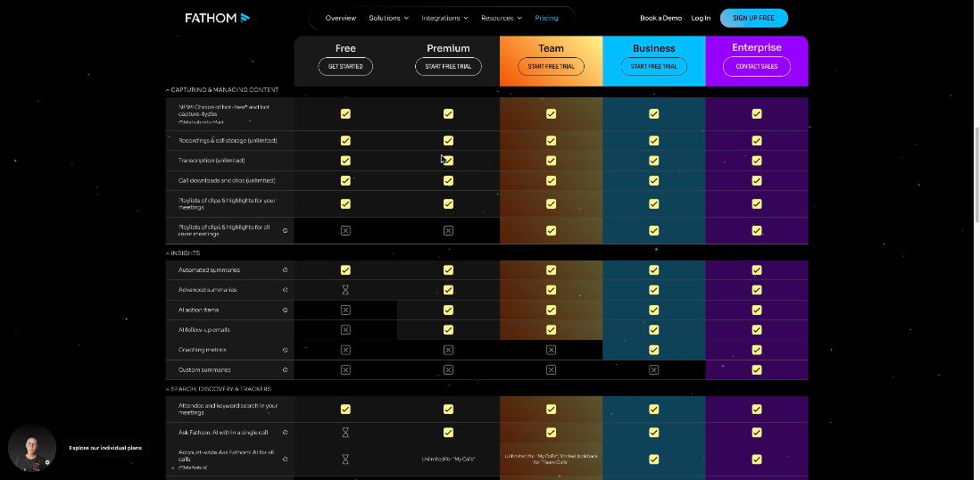Click Account-wide Ask Fathom checkmark in Business column
The height and width of the screenshot is (480, 980).
(x=653, y=459)
